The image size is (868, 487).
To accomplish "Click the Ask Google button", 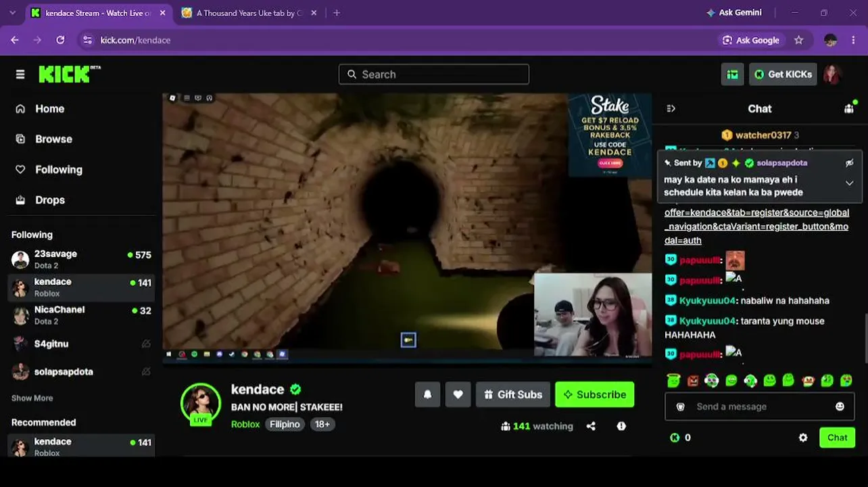I will (x=751, y=40).
